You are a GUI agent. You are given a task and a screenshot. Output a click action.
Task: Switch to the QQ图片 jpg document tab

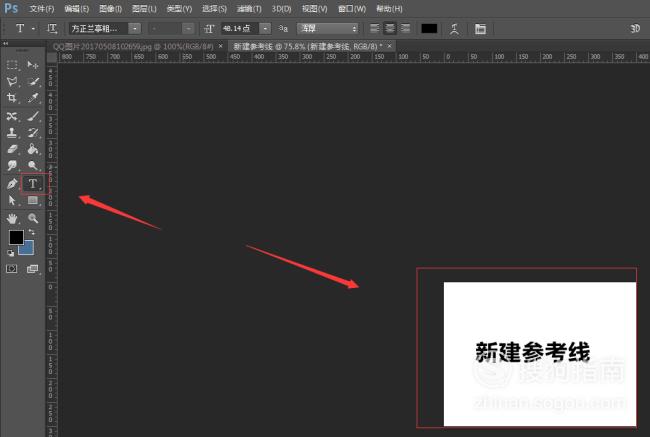pos(133,46)
